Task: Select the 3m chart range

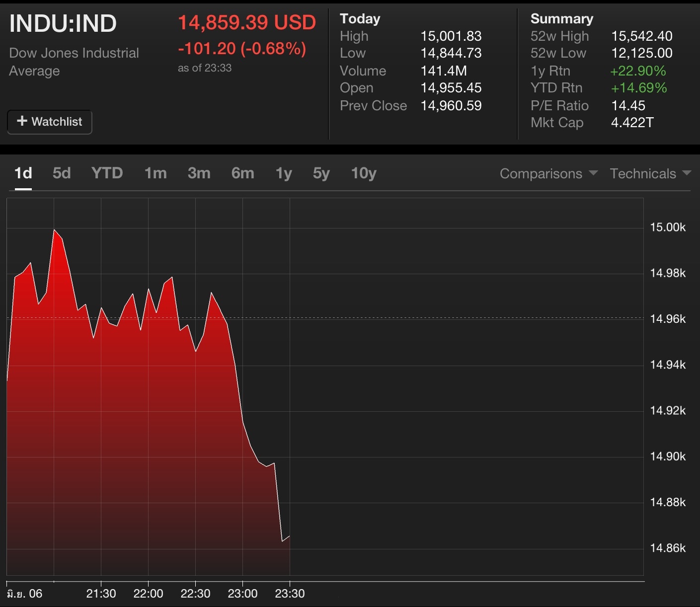Action: [199, 173]
